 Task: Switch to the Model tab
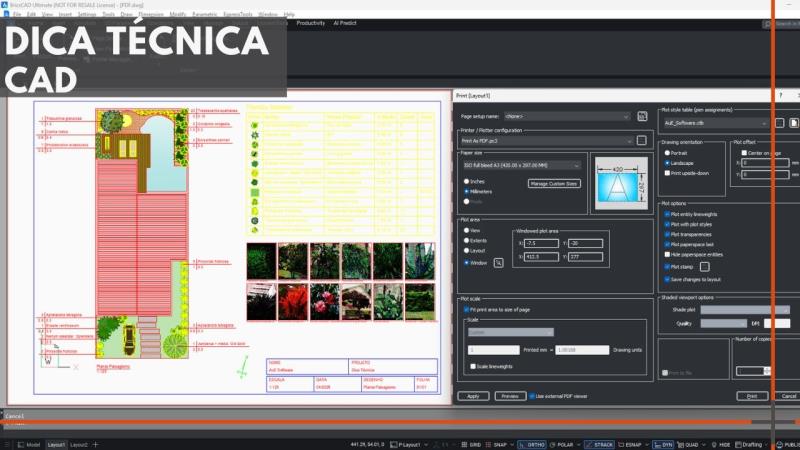click(32, 443)
